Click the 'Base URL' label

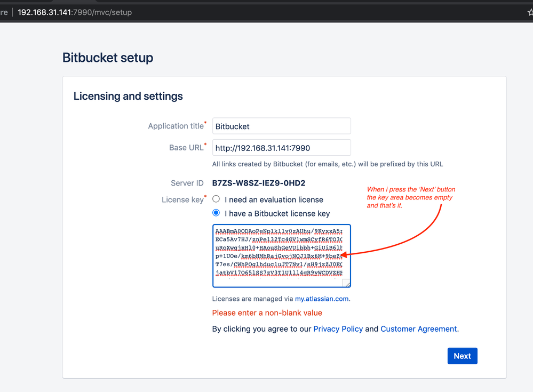tap(186, 148)
